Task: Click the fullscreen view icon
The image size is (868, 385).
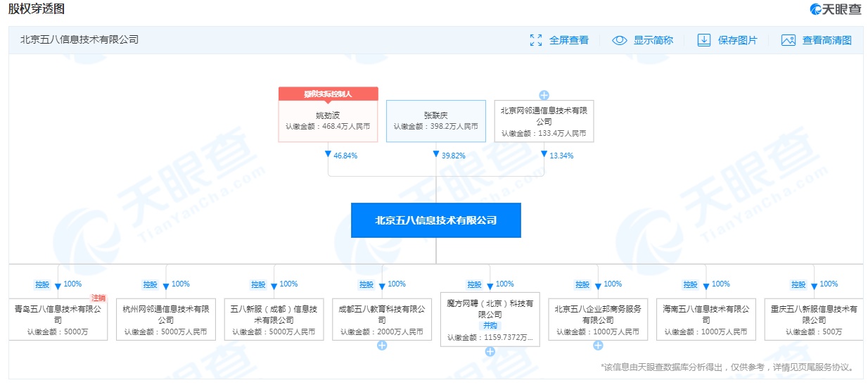Action: pyautogui.click(x=536, y=40)
